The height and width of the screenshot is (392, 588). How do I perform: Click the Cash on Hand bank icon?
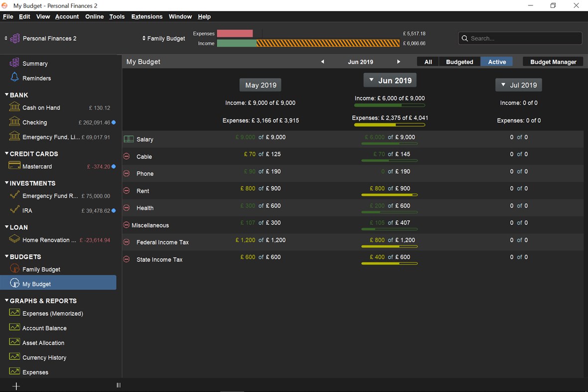pos(14,107)
